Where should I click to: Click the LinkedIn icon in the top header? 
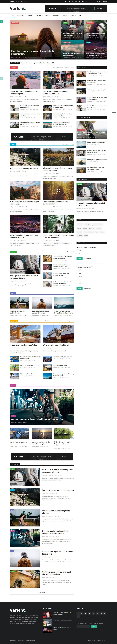point(80,1)
